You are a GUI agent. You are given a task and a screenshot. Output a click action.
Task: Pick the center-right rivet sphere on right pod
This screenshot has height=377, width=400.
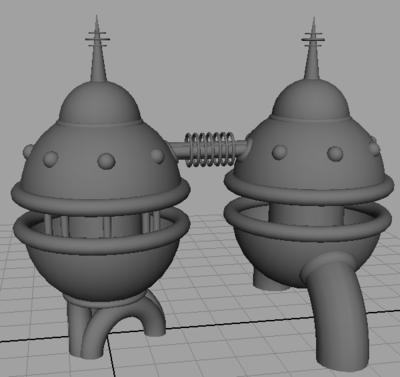(x=335, y=154)
